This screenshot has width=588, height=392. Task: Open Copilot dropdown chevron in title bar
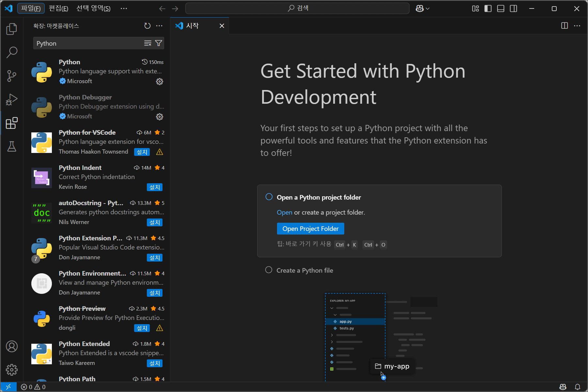428,9
